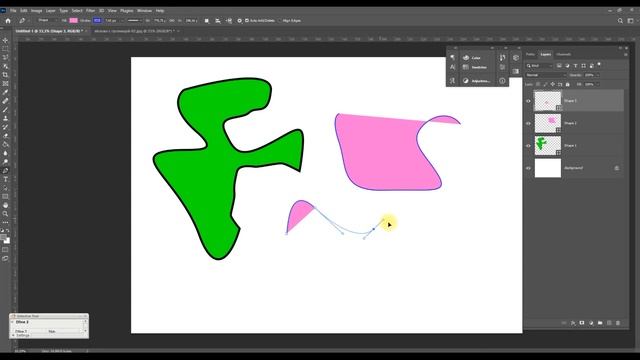The image size is (640, 360).
Task: Click the blue Stroke color swatch
Action: coord(97,20)
